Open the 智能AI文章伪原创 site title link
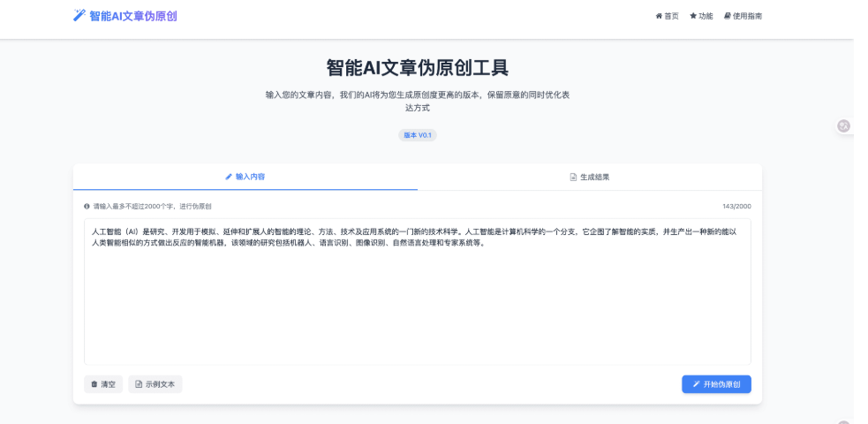The image size is (868, 424). [x=132, y=16]
